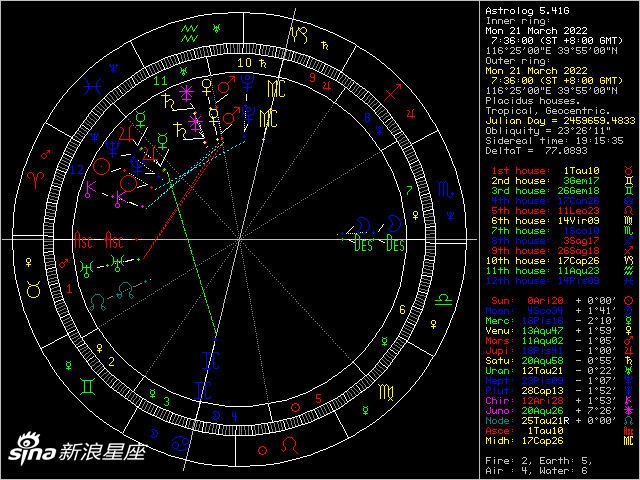640x480 pixels.
Task: Click house number 10 on the wheel
Action: pyautogui.click(x=244, y=63)
